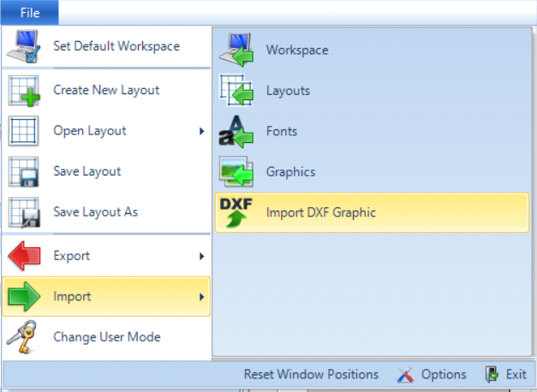The width and height of the screenshot is (537, 392).
Task: Click the Graphics import picture icon
Action: click(x=236, y=171)
